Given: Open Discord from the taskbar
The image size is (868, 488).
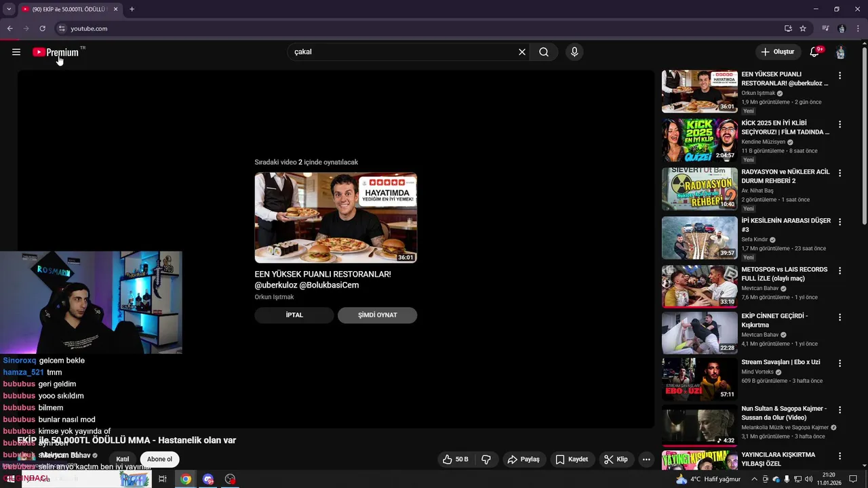Looking at the screenshot, I should point(208,479).
